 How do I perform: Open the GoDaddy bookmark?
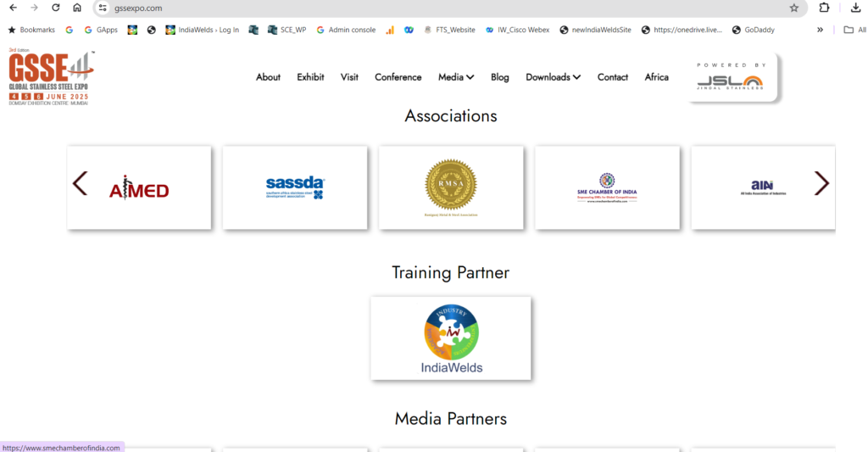[x=754, y=30]
